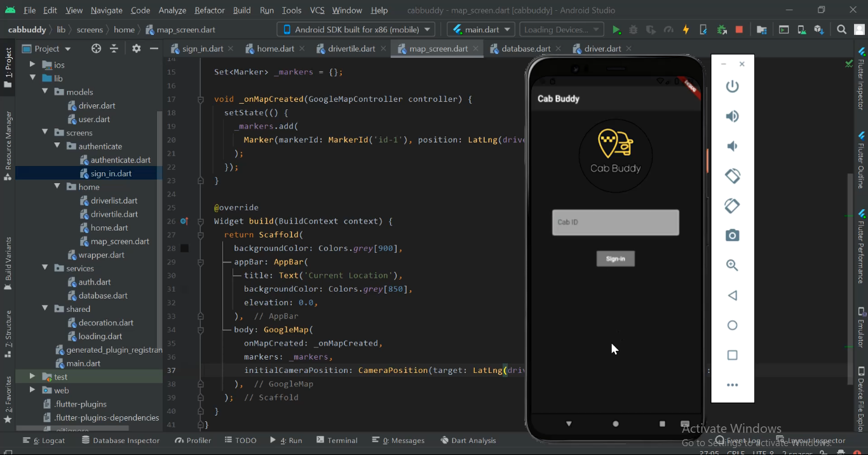Open main.dart run configuration dropdown

pyautogui.click(x=481, y=29)
